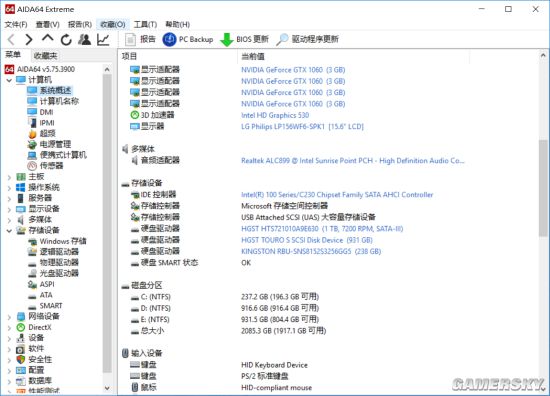Select the 硬盘 SMART 状态 row
The image size is (550, 396).
tap(191, 263)
